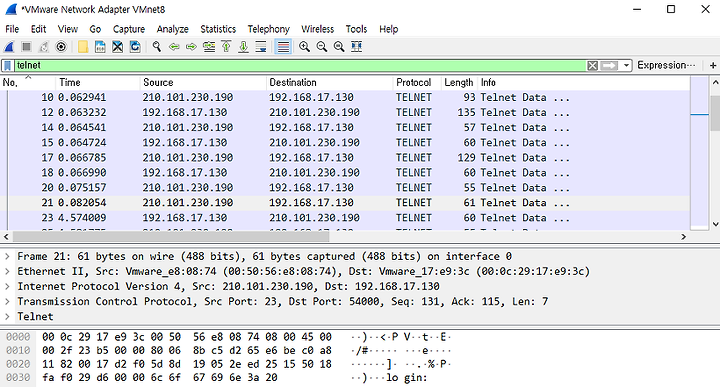Select packet 23 at time 4.574009
The image size is (720, 387).
click(x=345, y=218)
